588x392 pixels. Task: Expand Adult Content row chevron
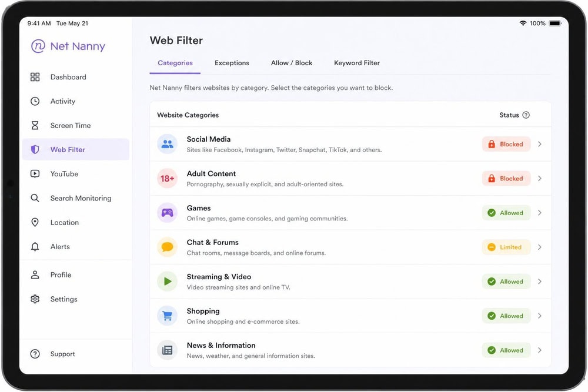coord(540,179)
